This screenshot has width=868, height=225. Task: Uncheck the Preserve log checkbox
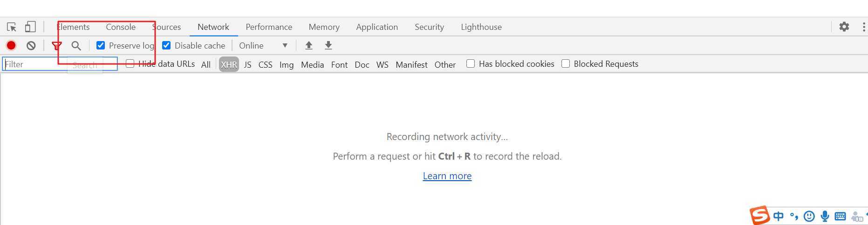click(x=101, y=45)
